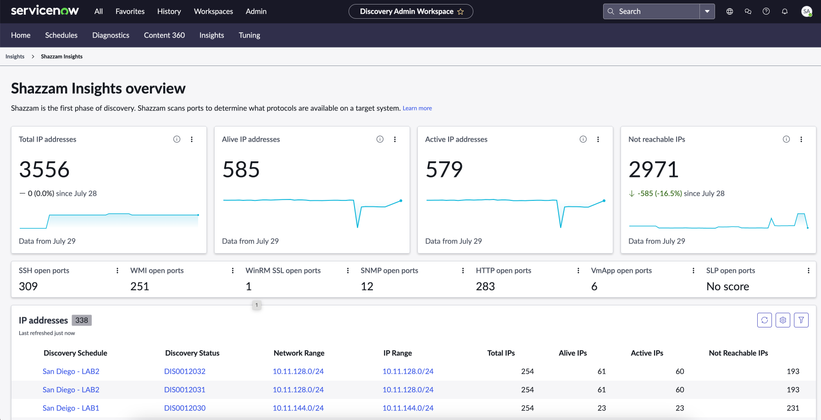The width and height of the screenshot is (821, 420).
Task: Show info for Total IP addresses card
Action: pyautogui.click(x=176, y=139)
